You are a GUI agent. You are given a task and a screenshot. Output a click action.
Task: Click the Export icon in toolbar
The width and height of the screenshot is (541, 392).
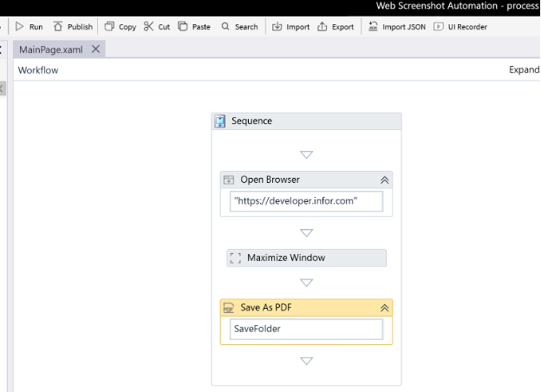point(323,27)
